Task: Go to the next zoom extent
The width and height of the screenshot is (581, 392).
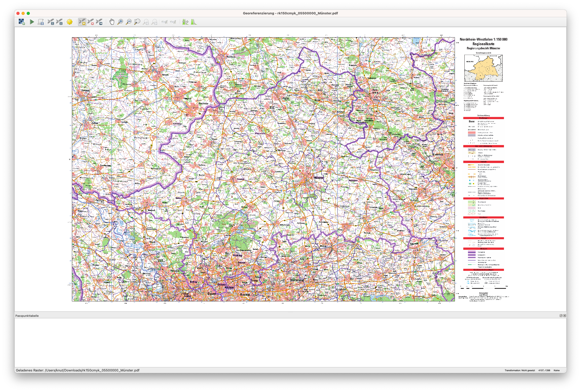Action: [x=154, y=22]
